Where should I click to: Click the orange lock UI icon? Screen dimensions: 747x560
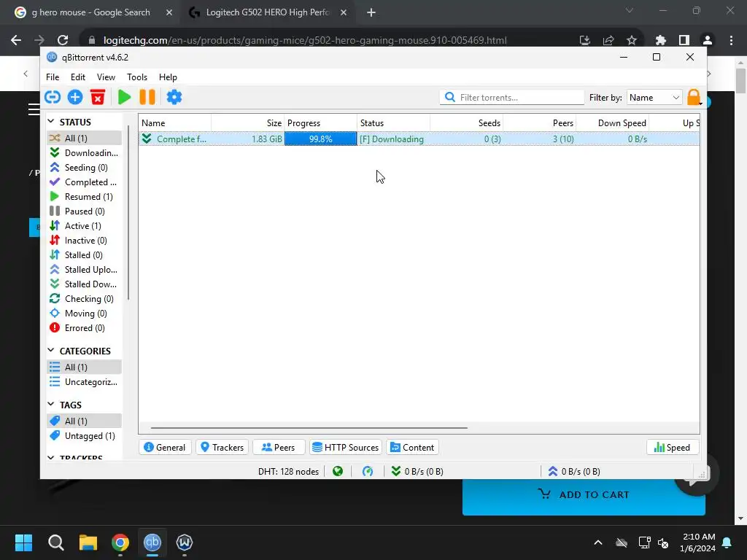694,97
